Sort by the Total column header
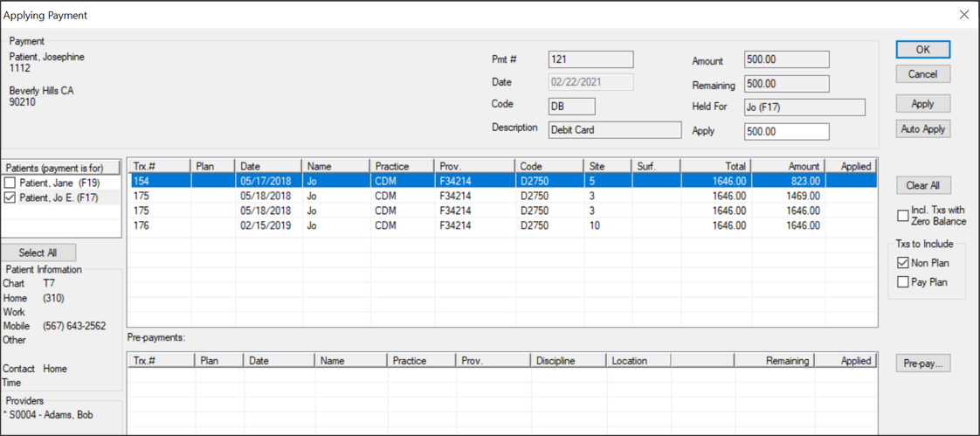 tap(715, 166)
